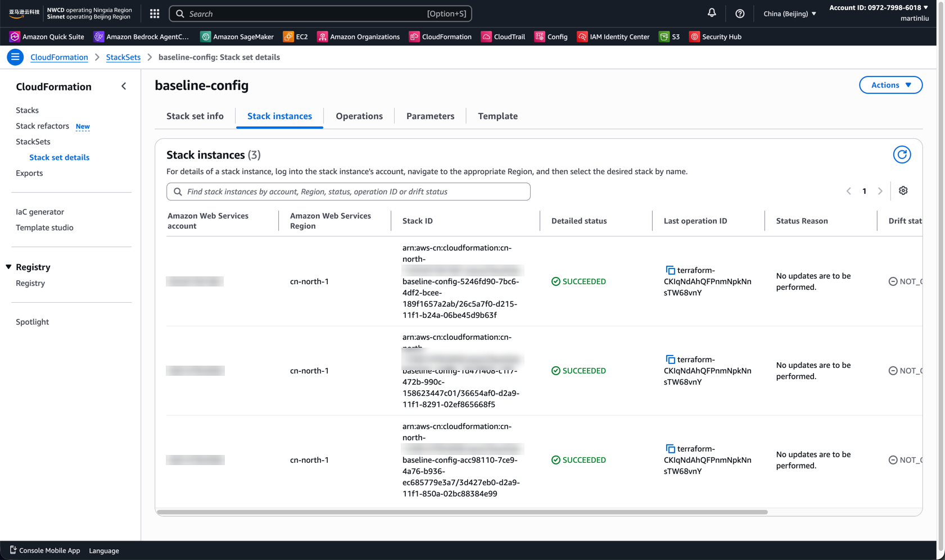Open EC2 service shortcut

click(x=296, y=37)
